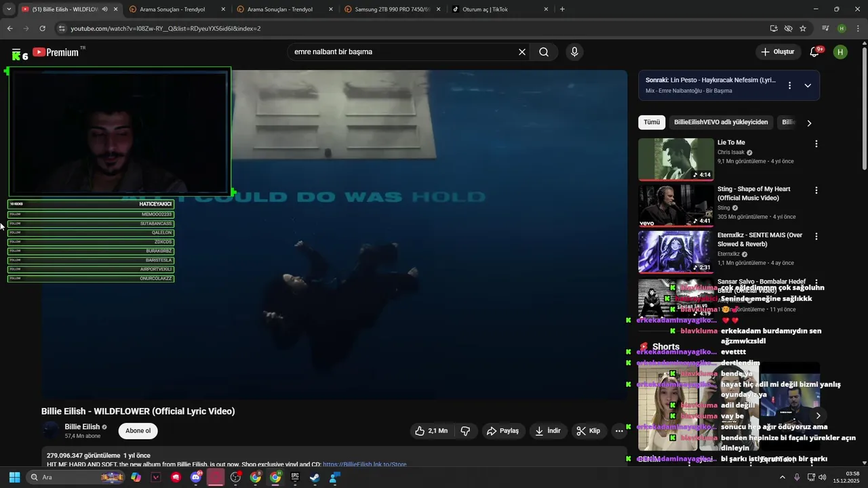Click the search magnifier button
This screenshot has height=488, width=868.
[x=544, y=52]
